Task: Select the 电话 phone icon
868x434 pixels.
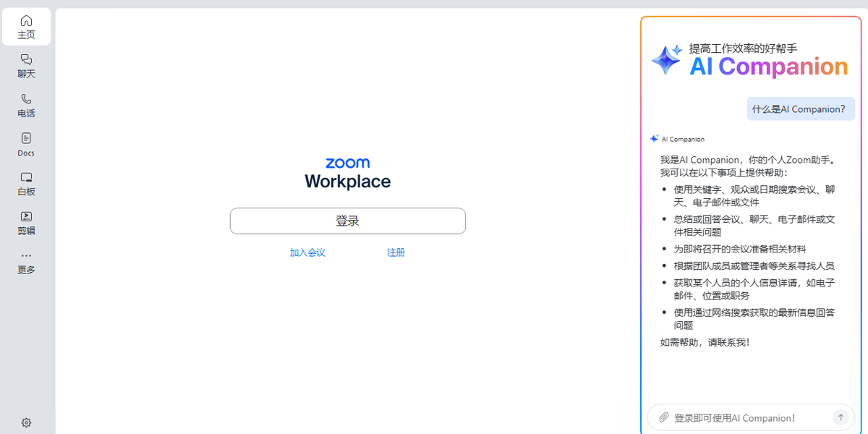Action: click(x=26, y=105)
